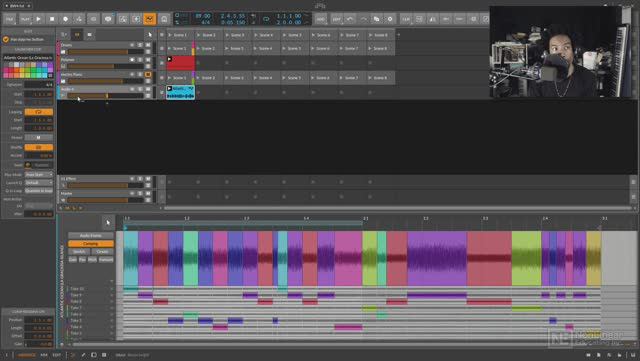Click the automation write icon beside Record

[x=79, y=19]
